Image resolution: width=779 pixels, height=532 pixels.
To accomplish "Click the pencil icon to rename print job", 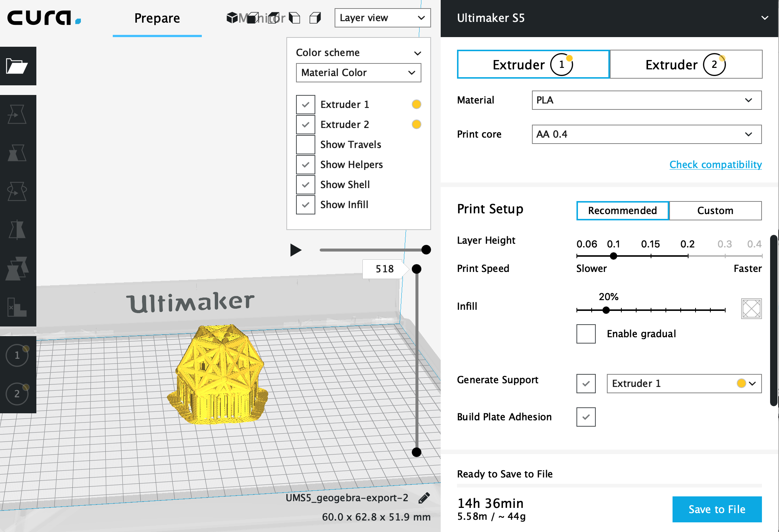I will pyautogui.click(x=424, y=498).
